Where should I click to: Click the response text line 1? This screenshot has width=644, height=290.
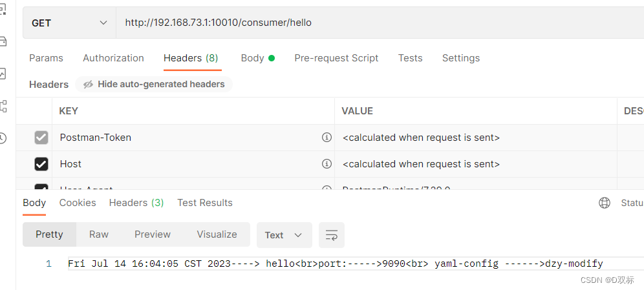click(336, 264)
